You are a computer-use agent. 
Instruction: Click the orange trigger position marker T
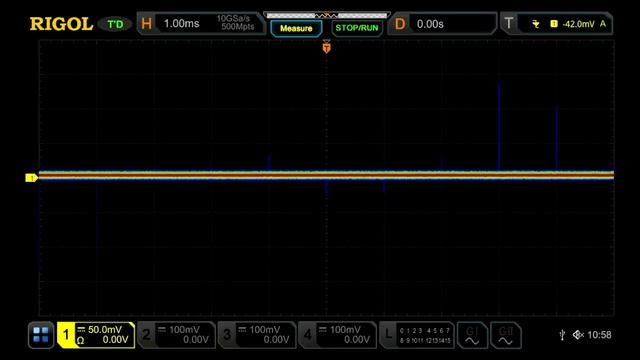[327, 48]
